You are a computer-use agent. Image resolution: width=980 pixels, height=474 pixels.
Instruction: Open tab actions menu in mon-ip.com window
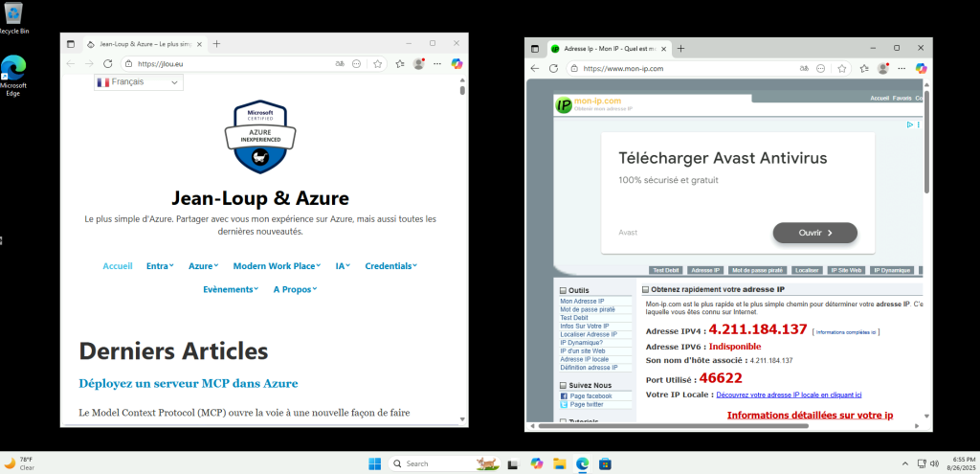pyautogui.click(x=535, y=49)
